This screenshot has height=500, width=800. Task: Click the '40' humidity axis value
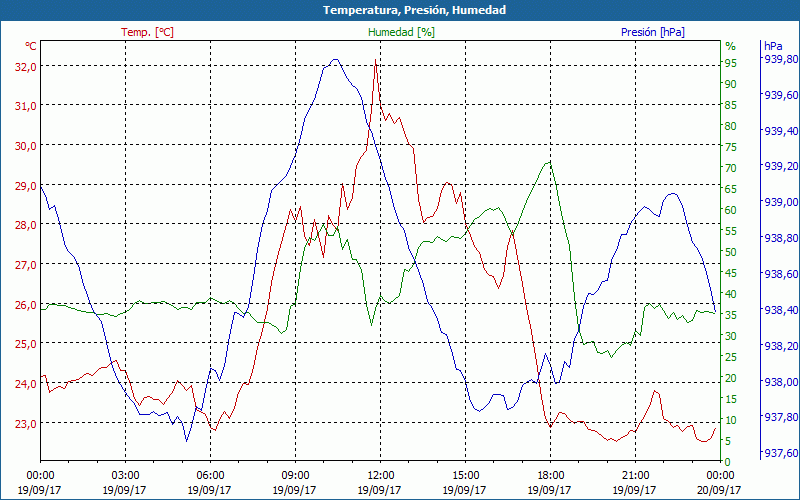coord(731,294)
